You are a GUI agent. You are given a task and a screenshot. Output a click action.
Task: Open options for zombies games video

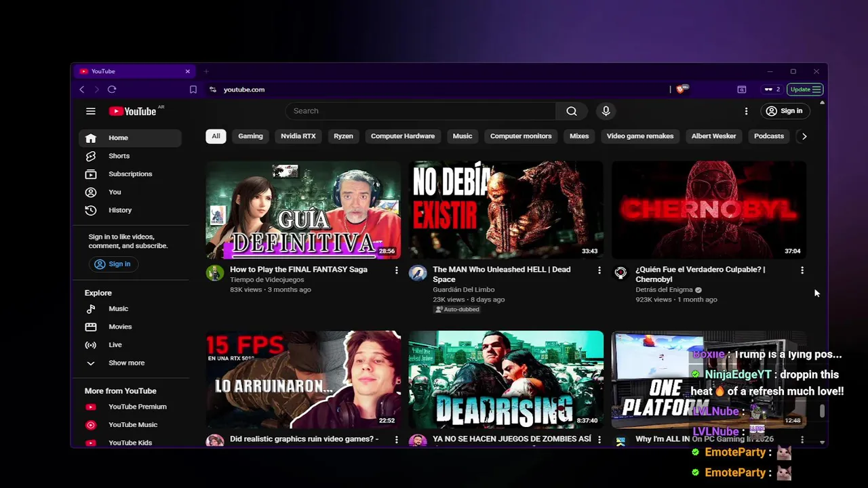coord(599,440)
